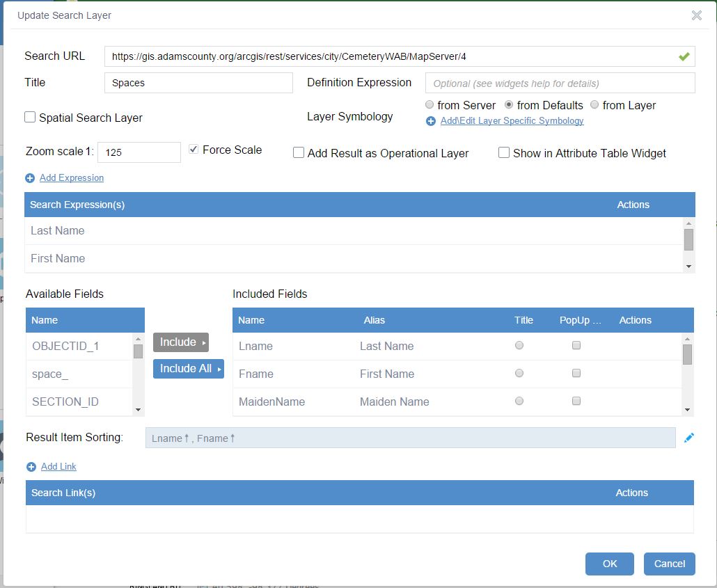The height and width of the screenshot is (588, 717).
Task: Click the Include button
Action: point(181,342)
